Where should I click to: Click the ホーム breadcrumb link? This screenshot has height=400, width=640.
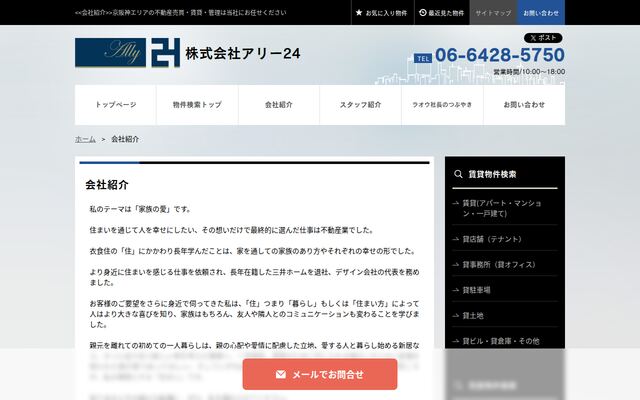point(85,139)
